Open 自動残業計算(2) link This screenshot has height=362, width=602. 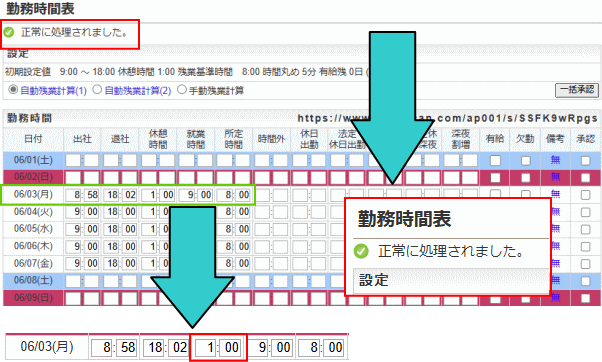coord(138,91)
